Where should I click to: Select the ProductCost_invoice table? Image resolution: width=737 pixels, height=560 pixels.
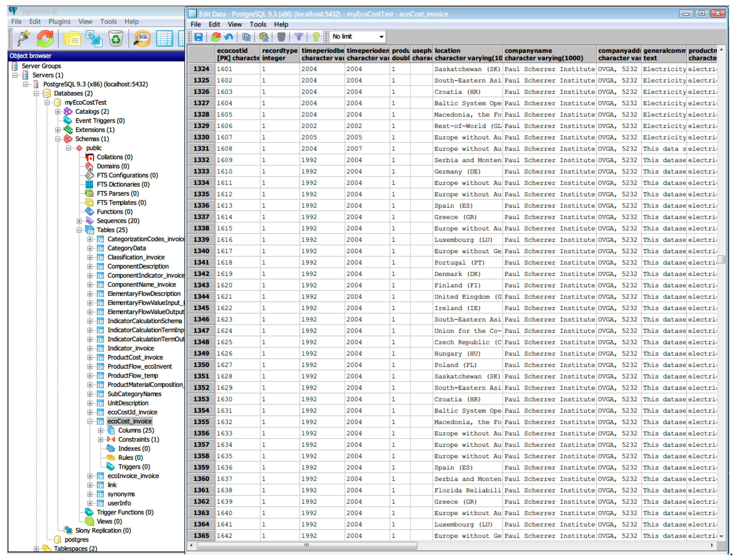tap(135, 358)
